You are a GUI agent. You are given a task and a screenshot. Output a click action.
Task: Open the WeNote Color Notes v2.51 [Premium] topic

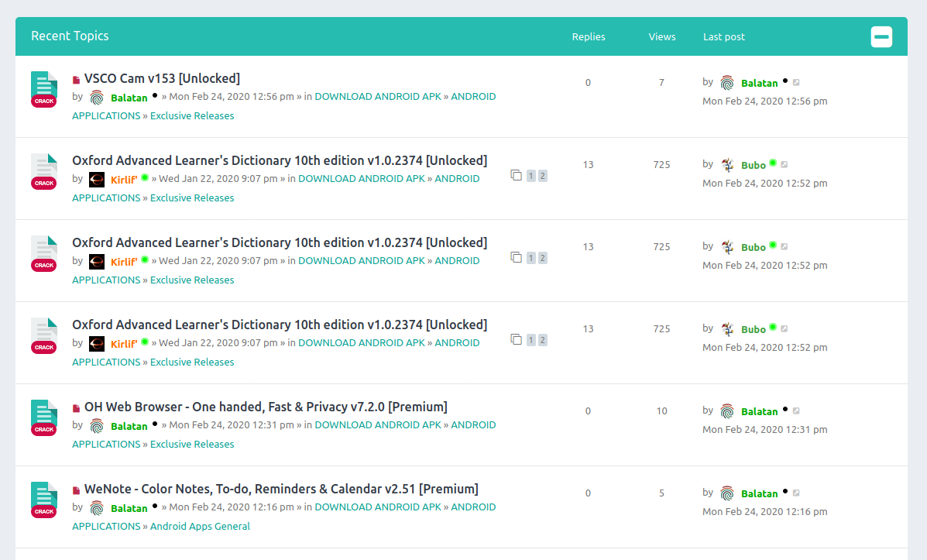(281, 489)
